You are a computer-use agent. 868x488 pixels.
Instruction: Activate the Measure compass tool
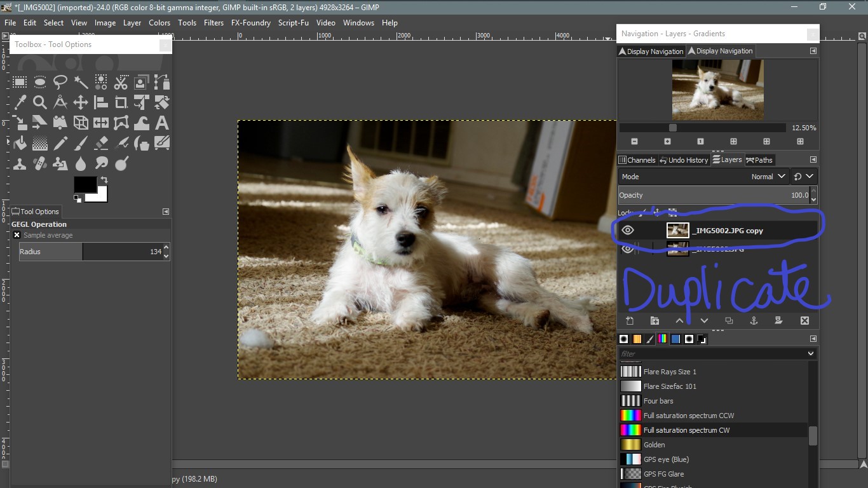60,102
